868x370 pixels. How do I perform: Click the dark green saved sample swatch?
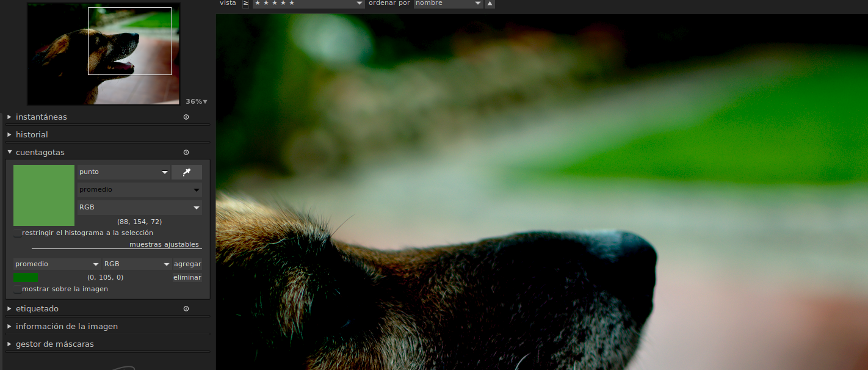pyautogui.click(x=26, y=277)
